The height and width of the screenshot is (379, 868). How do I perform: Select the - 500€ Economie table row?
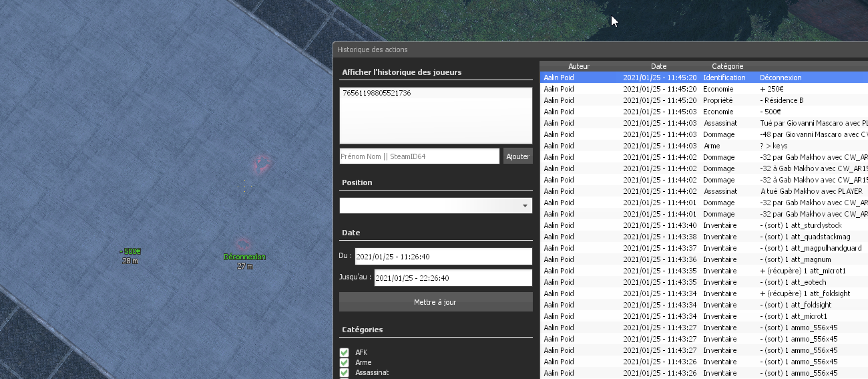704,112
